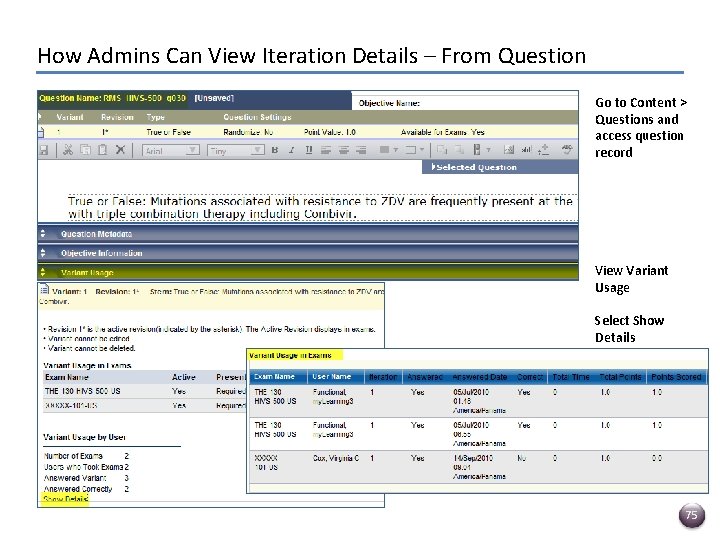Image resolution: width=720 pixels, height=540 pixels.
Task: Click the Delete X icon in toolbar
Action: (x=120, y=150)
